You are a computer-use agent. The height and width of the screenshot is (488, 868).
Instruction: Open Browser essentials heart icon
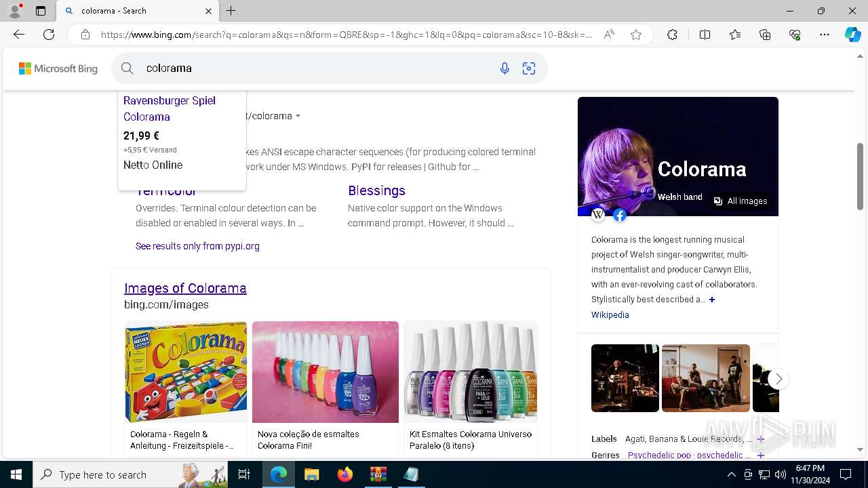click(795, 35)
